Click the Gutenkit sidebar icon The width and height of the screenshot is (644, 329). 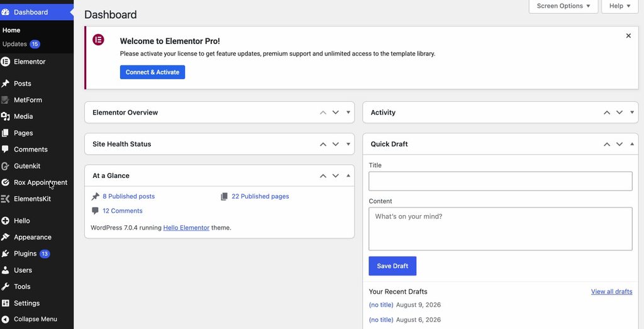tap(5, 166)
